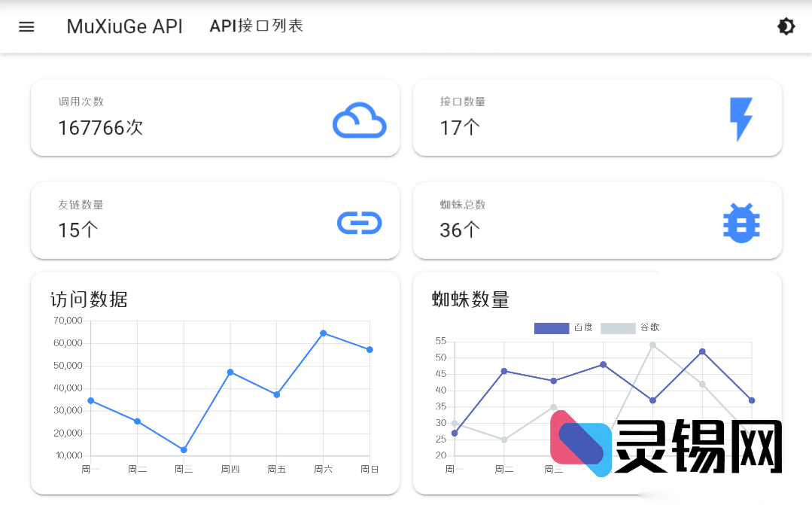Click the blue 百度 legend color swatch
Screen dimensions: 812x505
551,328
